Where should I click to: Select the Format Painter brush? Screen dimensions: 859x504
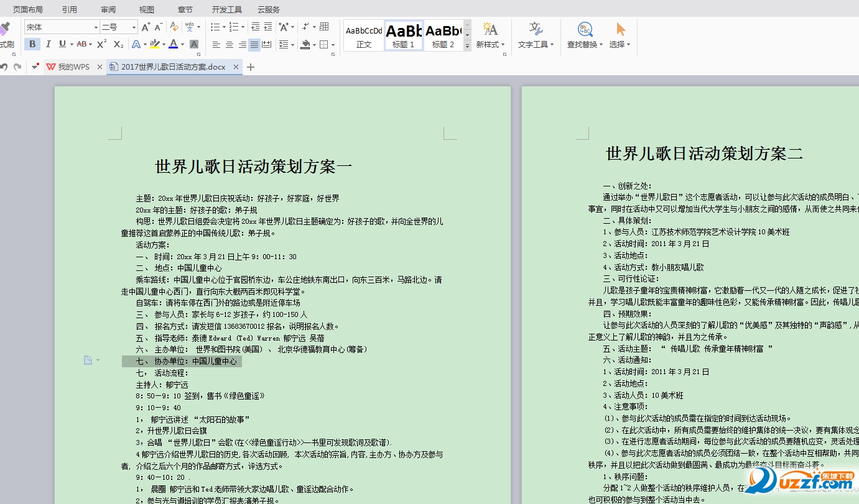(5, 29)
